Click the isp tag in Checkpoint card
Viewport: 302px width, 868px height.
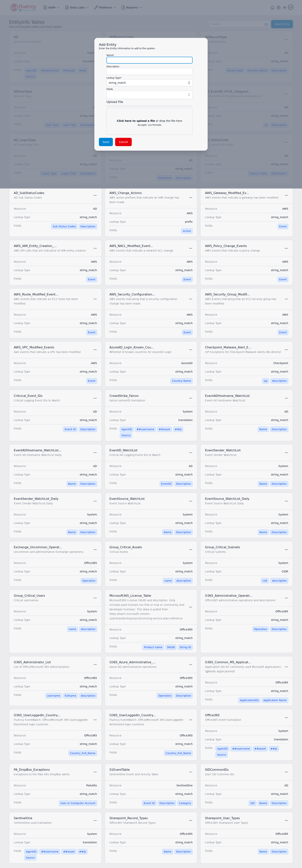point(266,381)
